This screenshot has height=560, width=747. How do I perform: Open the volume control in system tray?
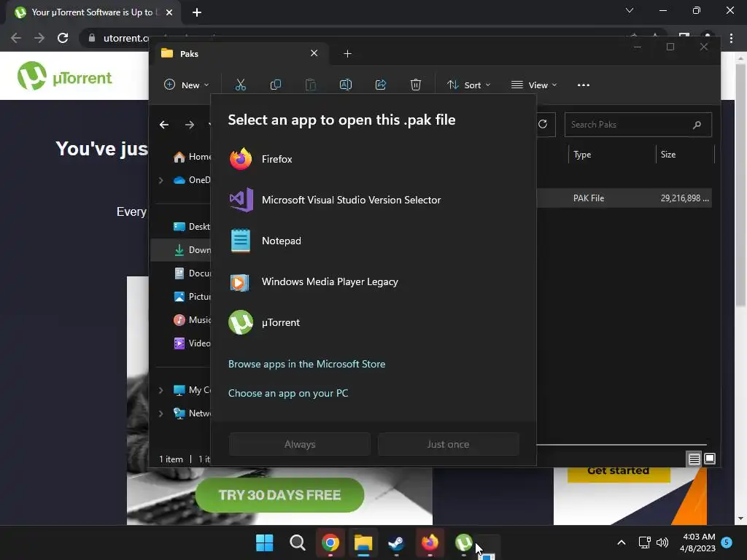tap(662, 542)
